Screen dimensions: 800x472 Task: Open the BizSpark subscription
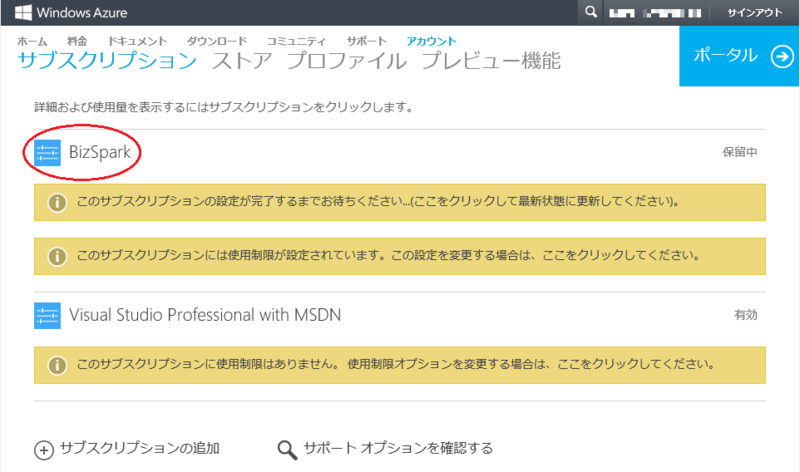(x=99, y=152)
